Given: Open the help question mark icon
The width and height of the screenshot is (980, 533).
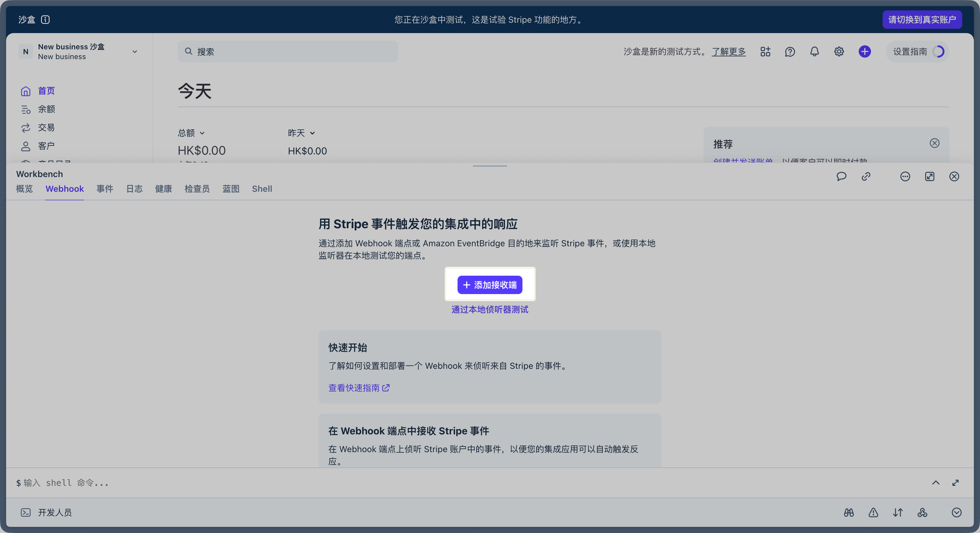Looking at the screenshot, I should (x=790, y=51).
